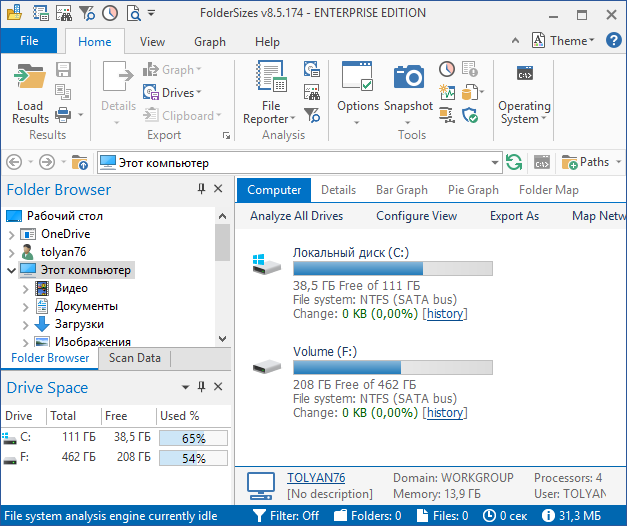Open the Graph ribbon tab
This screenshot has height=526, width=627.
click(x=210, y=42)
